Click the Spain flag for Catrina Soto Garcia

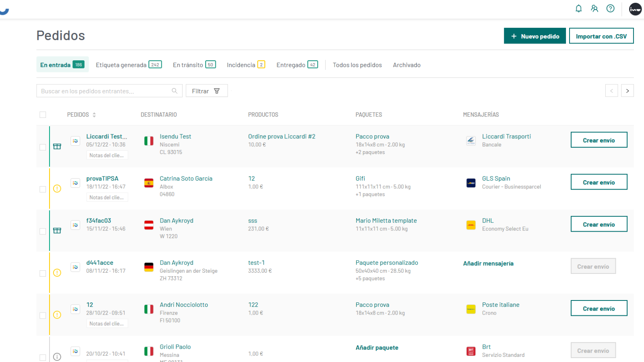click(149, 183)
